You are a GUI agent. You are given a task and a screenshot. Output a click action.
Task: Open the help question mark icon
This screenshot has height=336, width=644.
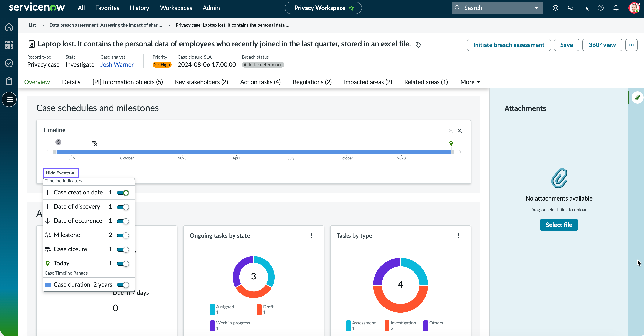(x=601, y=8)
